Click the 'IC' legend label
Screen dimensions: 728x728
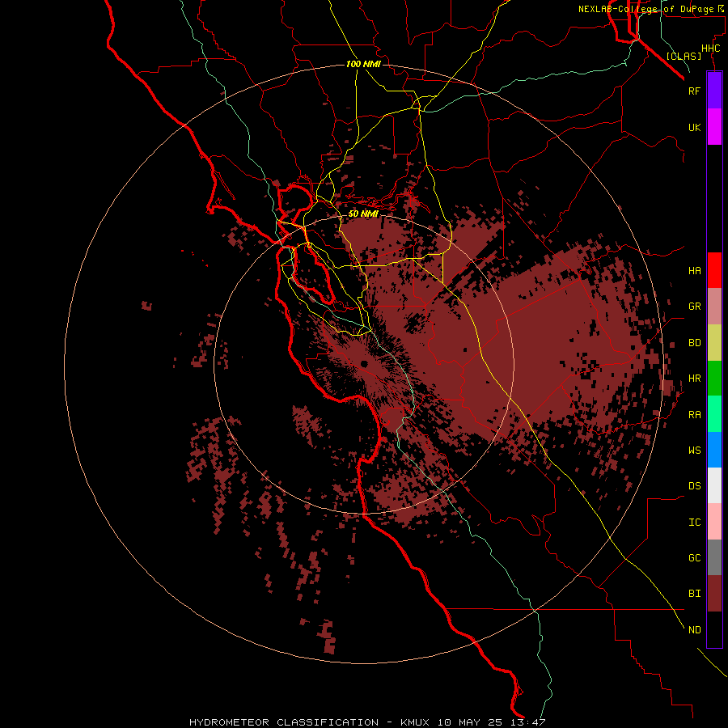tap(694, 523)
